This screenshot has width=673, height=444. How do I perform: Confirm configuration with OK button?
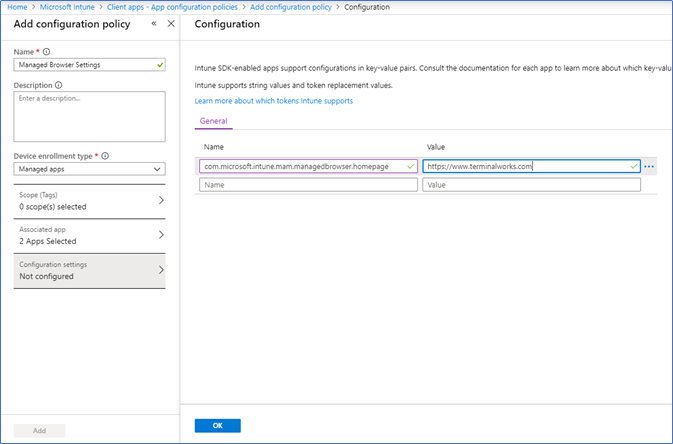218,426
